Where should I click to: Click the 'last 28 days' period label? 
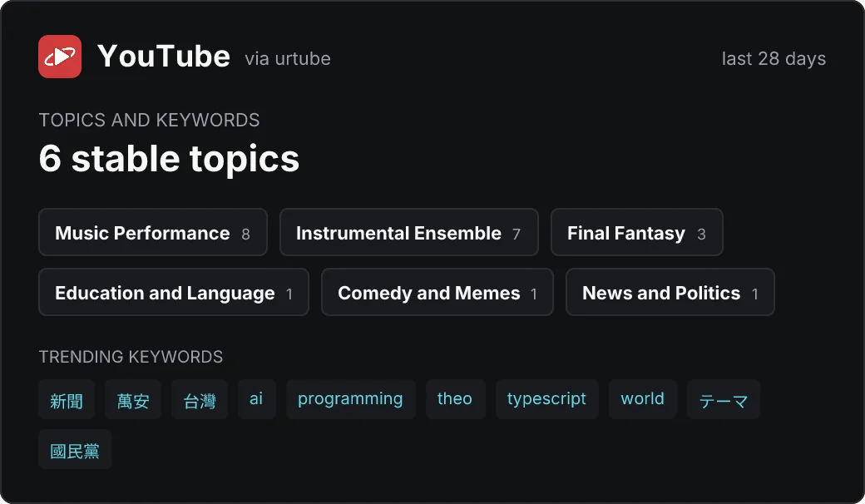point(774,58)
